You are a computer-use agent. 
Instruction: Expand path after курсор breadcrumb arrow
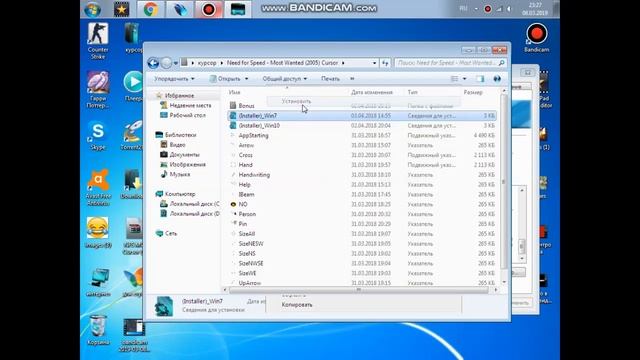pos(222,63)
